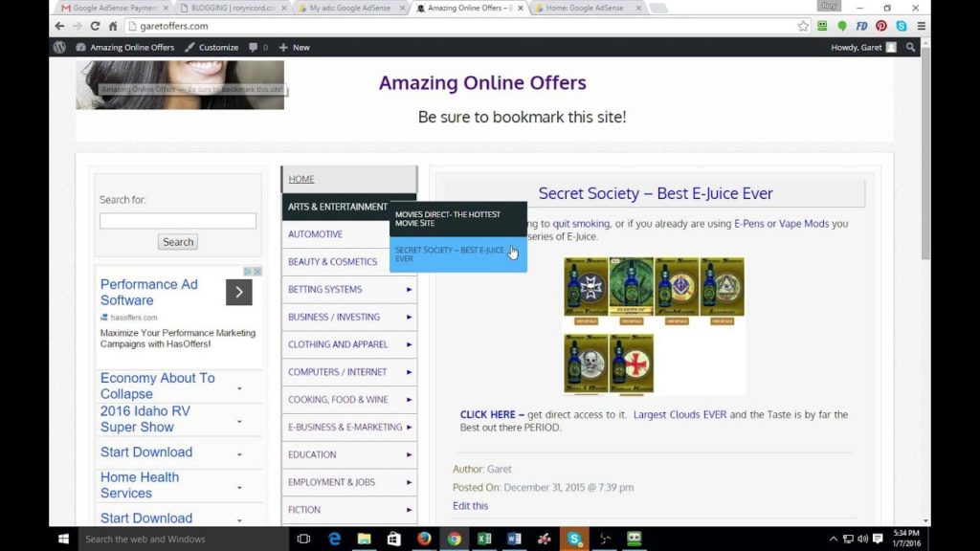
Task: Click the volume icon in the system tray
Action: (x=863, y=539)
